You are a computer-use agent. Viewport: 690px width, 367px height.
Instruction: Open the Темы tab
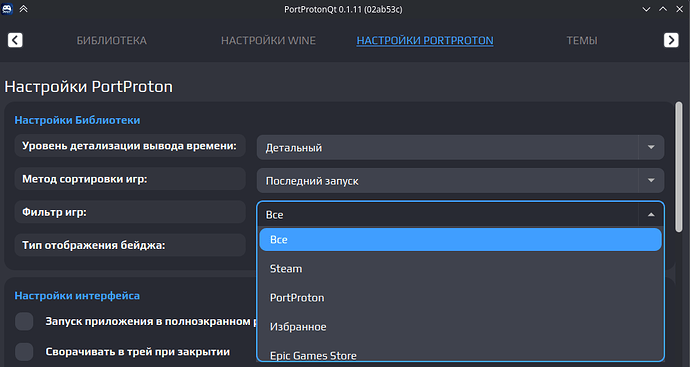coord(582,40)
